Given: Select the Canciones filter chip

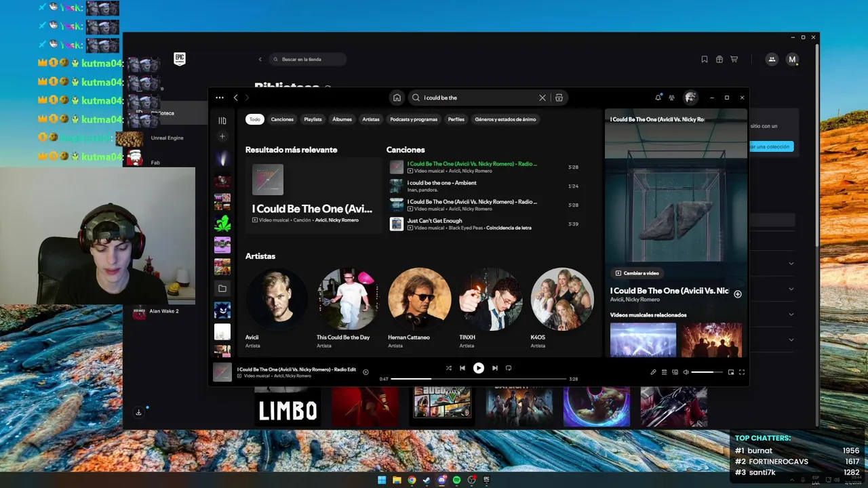Looking at the screenshot, I should tap(282, 119).
